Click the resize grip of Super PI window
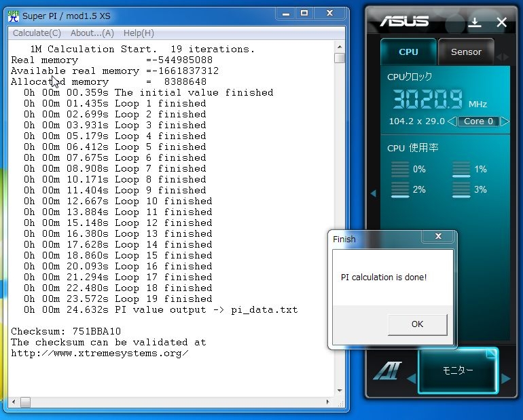The image size is (523, 420). click(x=340, y=404)
